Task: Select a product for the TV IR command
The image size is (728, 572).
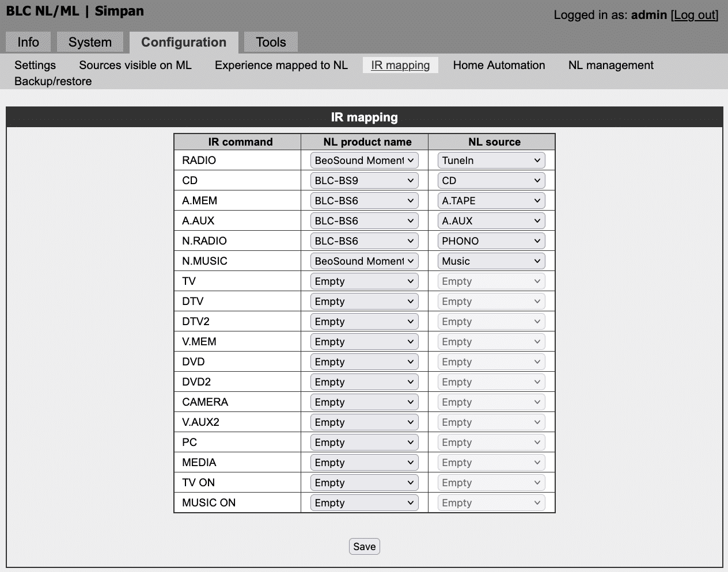Action: tap(364, 281)
